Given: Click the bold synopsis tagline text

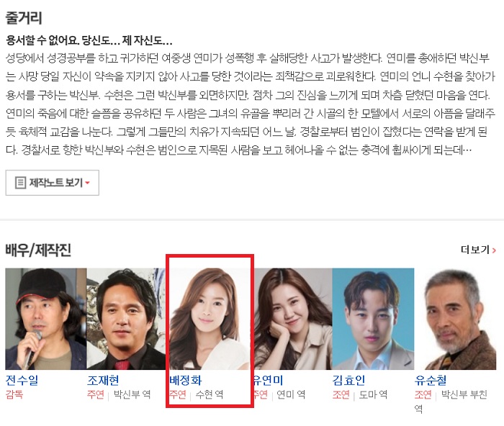Looking at the screenshot, I should (89, 40).
